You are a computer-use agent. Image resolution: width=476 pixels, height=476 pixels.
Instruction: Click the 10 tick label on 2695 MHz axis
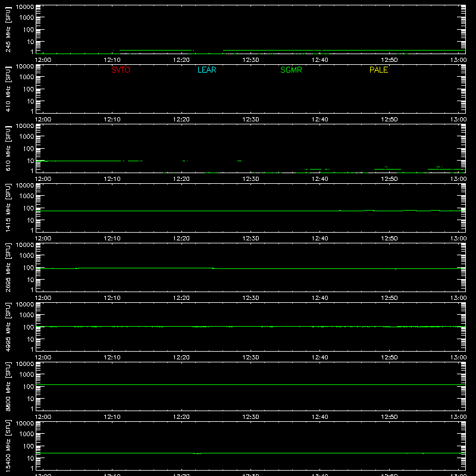point(30,280)
